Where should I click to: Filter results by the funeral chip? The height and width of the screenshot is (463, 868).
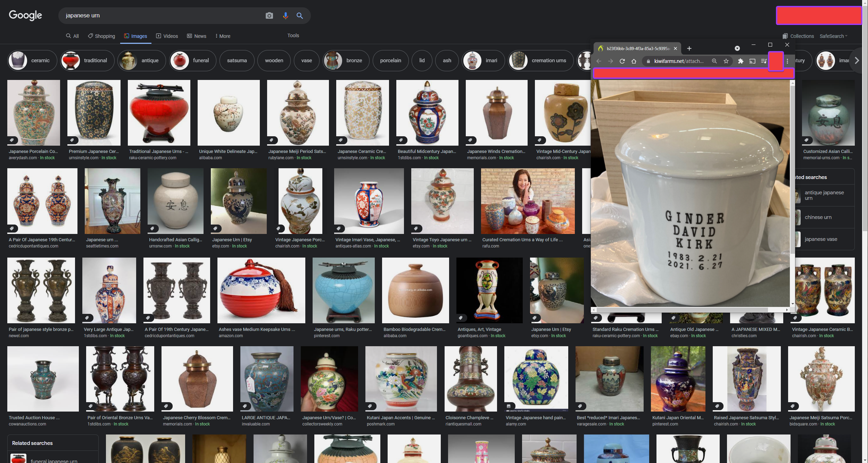click(x=193, y=60)
